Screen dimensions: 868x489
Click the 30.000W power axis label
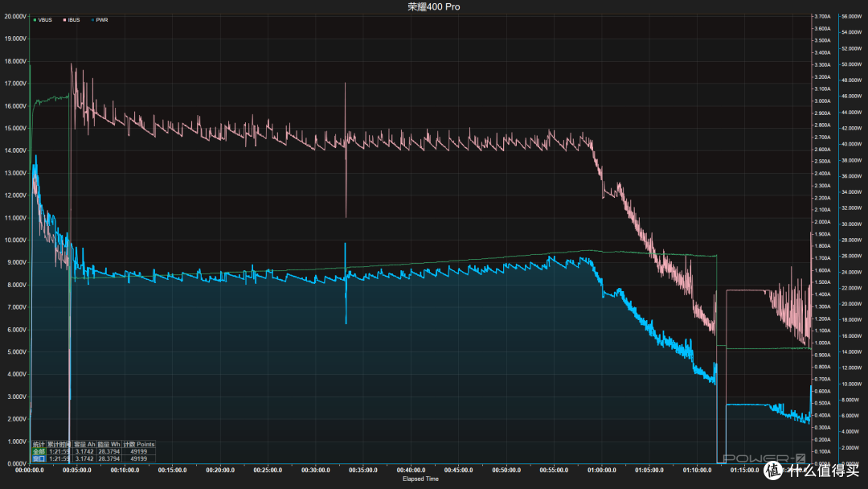(851, 224)
